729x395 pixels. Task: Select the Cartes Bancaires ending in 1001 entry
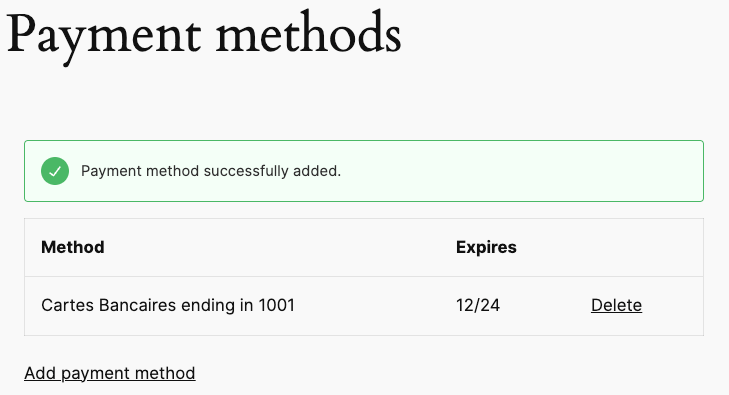(x=168, y=305)
